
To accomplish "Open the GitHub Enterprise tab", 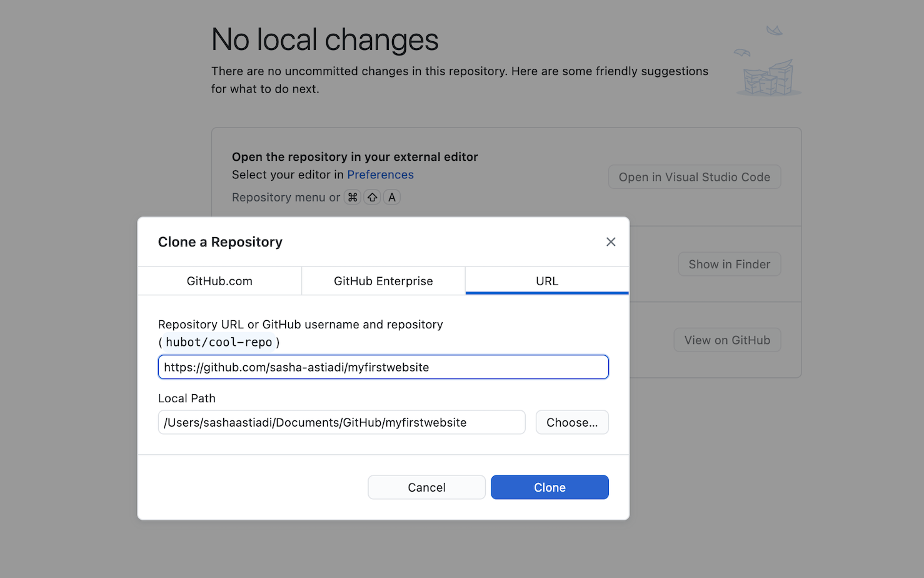I will (x=383, y=281).
